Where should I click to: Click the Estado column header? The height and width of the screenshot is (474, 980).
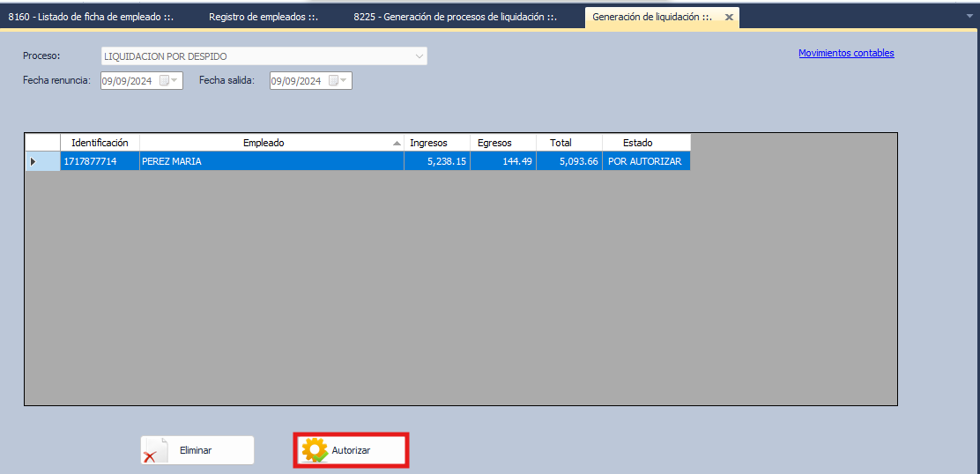(637, 143)
